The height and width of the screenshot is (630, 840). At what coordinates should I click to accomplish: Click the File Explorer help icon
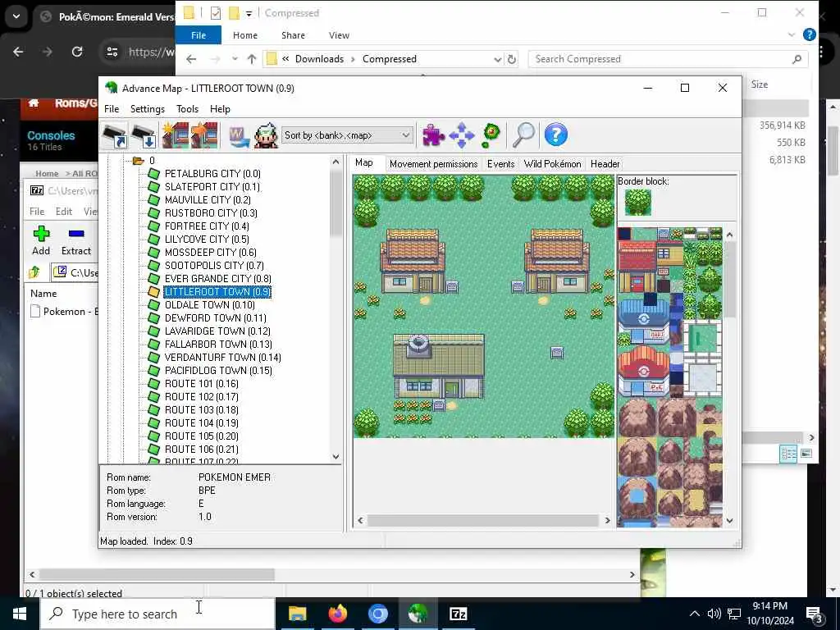point(810,34)
